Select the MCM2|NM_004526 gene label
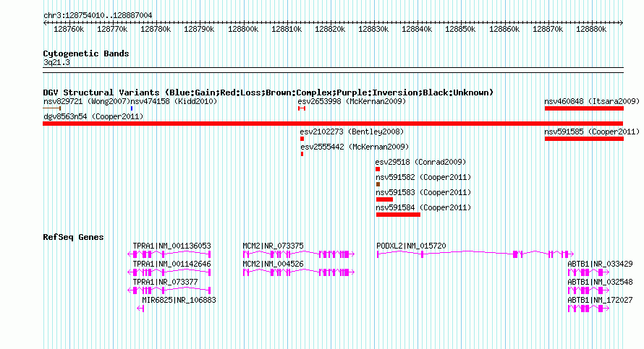Viewport: 644px width, 349px height. click(x=273, y=264)
